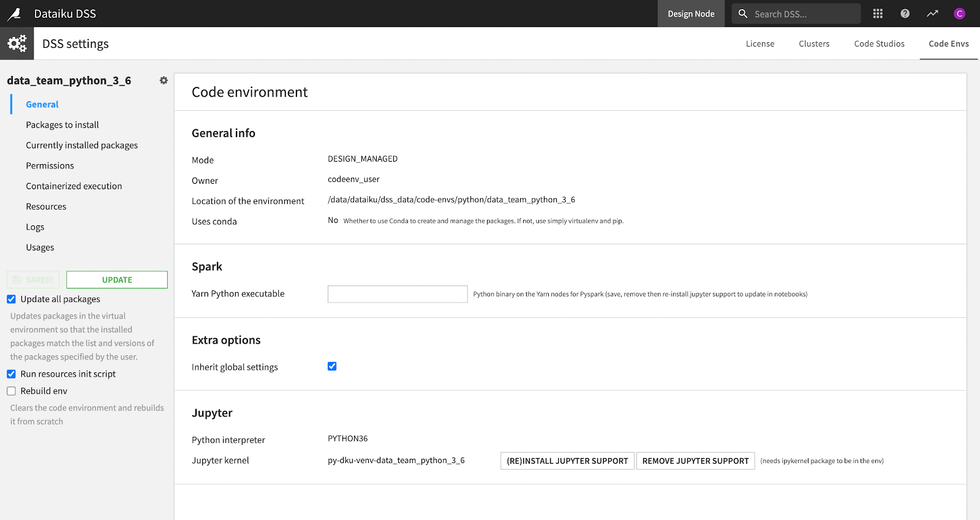The height and width of the screenshot is (520, 980).
Task: Click REMOVE JUPYTER SUPPORT button
Action: coord(696,461)
